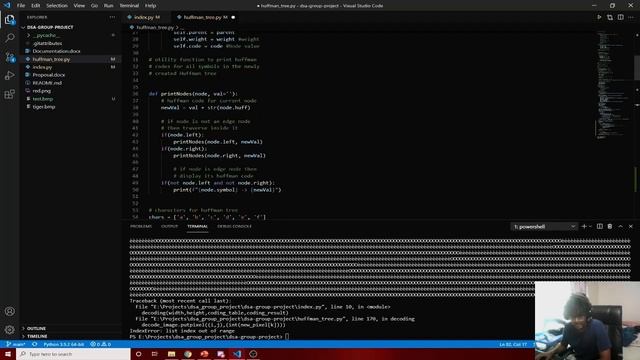
Task: Click the main branch indicator in the status bar
Action: coord(16,344)
